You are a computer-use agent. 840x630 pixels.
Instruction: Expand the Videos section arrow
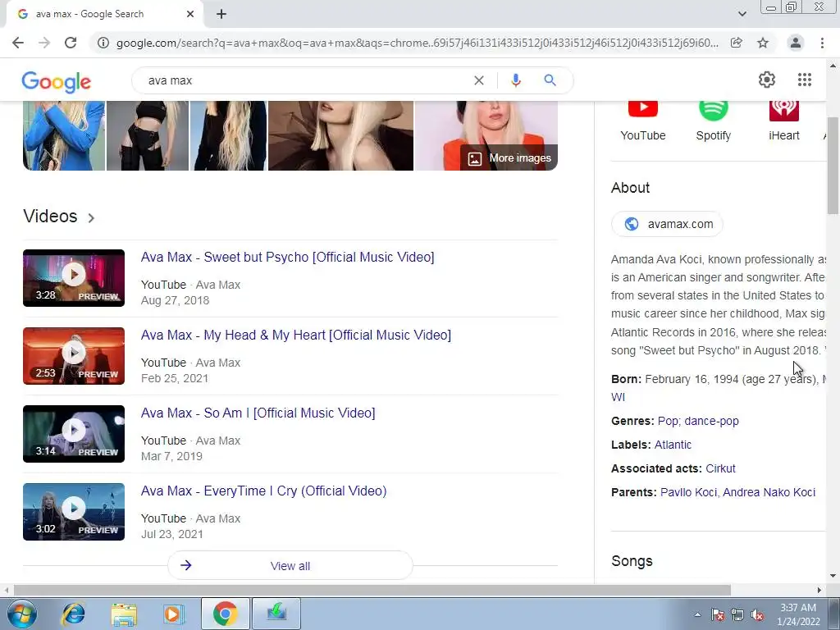click(x=91, y=218)
